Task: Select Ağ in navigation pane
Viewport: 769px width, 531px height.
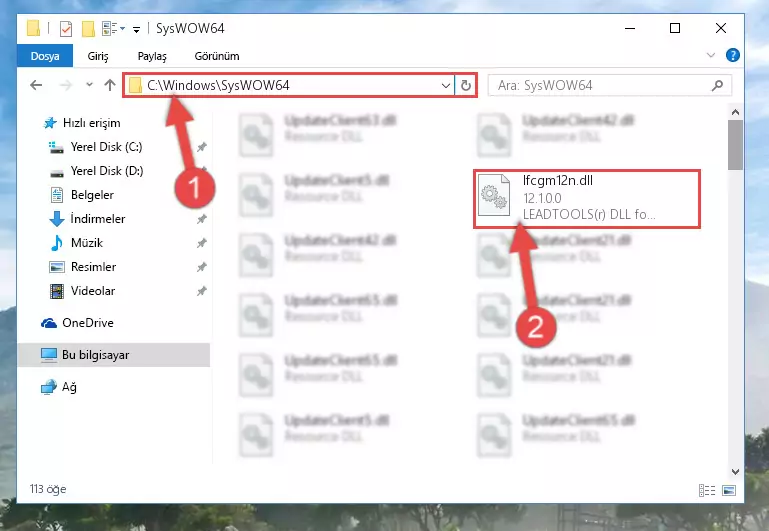Action: click(x=68, y=387)
